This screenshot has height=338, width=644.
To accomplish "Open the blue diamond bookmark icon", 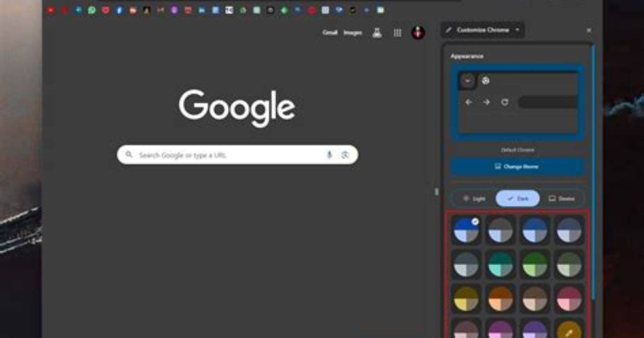I will click(339, 10).
